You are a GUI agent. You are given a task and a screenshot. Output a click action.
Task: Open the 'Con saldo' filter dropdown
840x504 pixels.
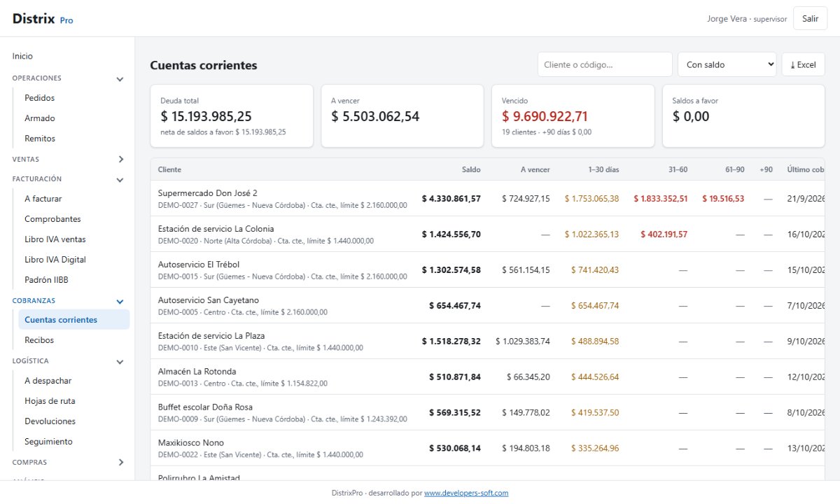[x=727, y=64]
